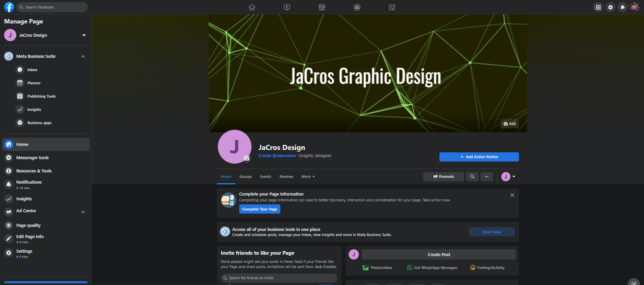The height and width of the screenshot is (285, 644).
Task: Open Messenger tools in sidebar
Action: click(46, 158)
